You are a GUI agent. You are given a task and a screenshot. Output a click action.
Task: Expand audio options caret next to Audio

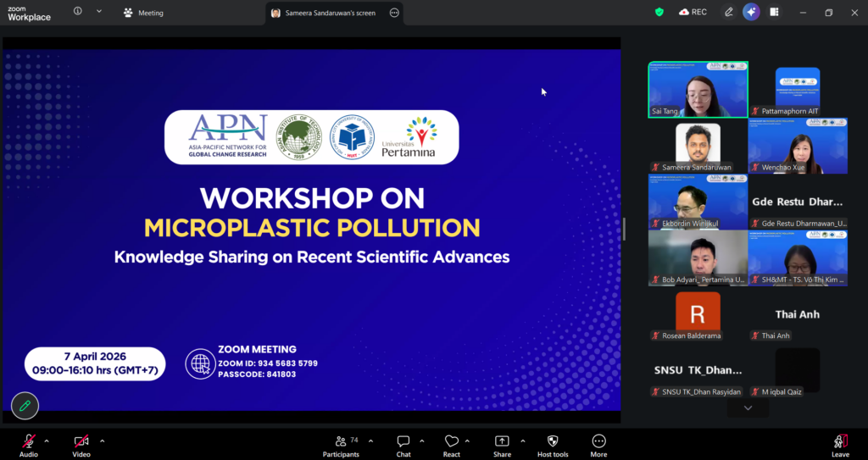click(47, 441)
